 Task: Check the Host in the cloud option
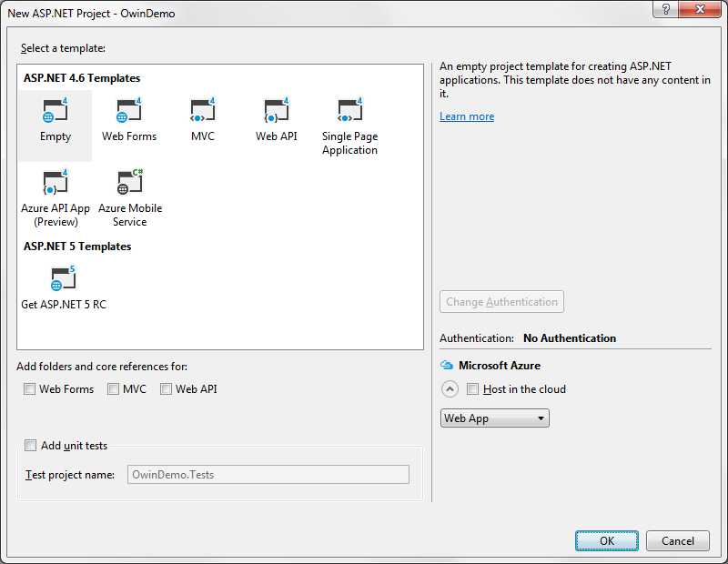coord(472,389)
